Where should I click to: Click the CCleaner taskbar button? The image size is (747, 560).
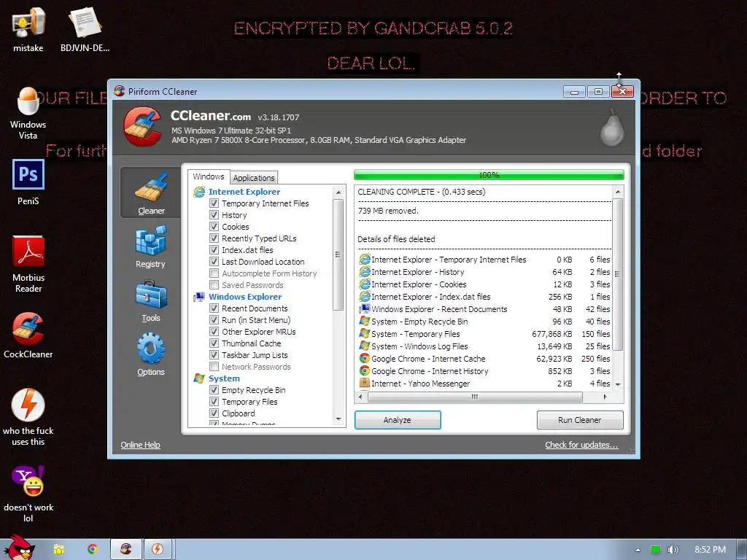126,550
